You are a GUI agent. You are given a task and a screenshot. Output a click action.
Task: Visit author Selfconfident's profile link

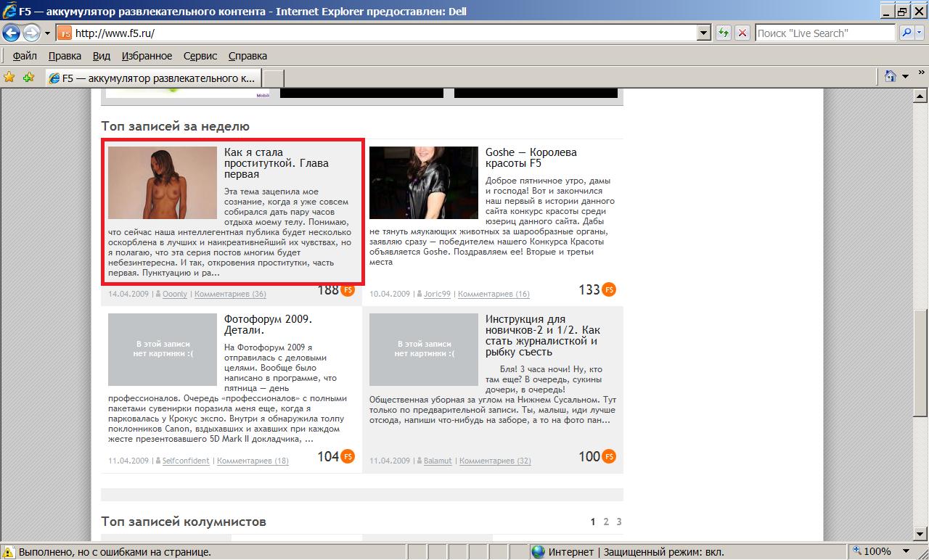[x=186, y=461]
